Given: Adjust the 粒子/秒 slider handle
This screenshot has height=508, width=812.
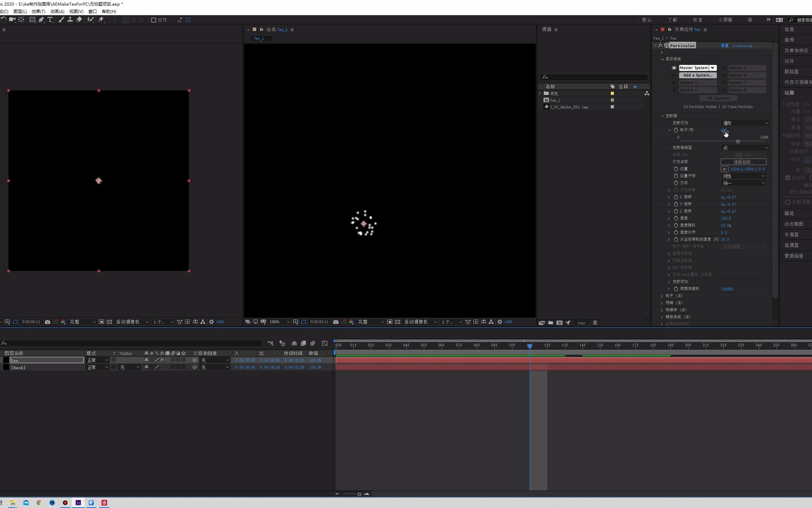Looking at the screenshot, I should click(738, 141).
